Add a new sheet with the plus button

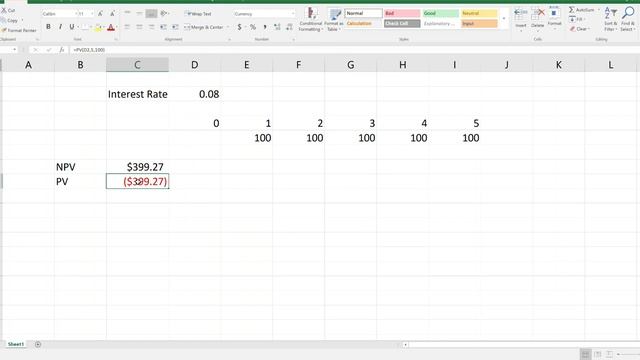pyautogui.click(x=38, y=344)
